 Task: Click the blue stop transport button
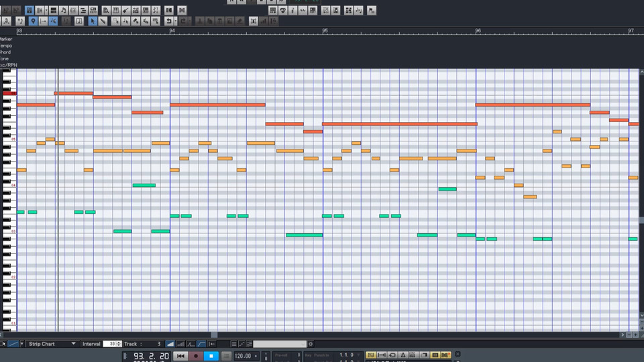(211, 356)
